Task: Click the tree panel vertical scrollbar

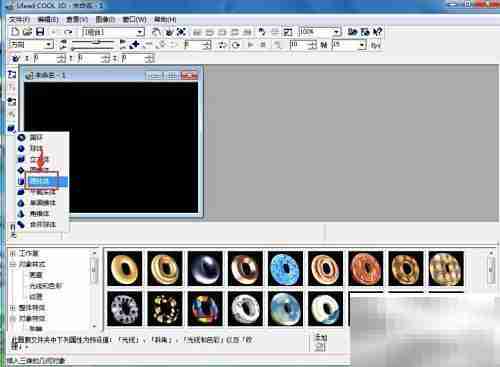Action: tap(94, 289)
